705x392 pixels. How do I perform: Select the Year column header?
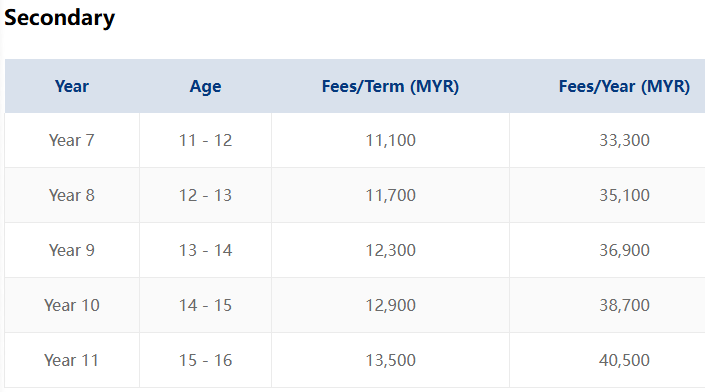tap(72, 86)
